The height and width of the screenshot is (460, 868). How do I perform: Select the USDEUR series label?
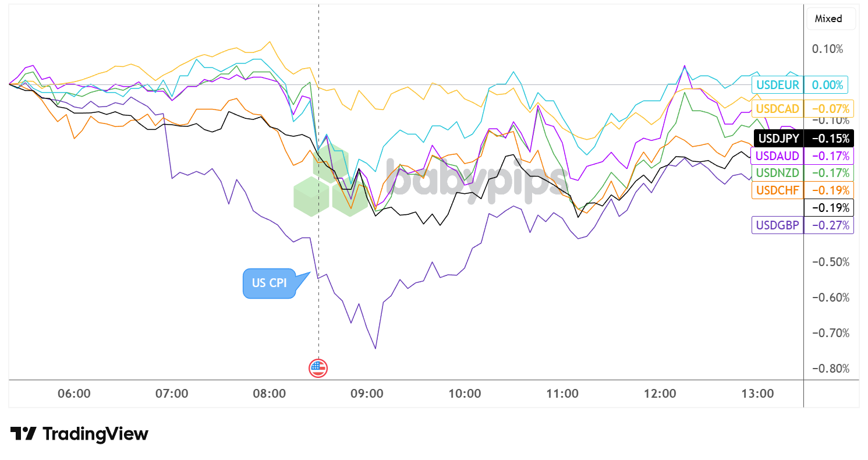coord(777,85)
